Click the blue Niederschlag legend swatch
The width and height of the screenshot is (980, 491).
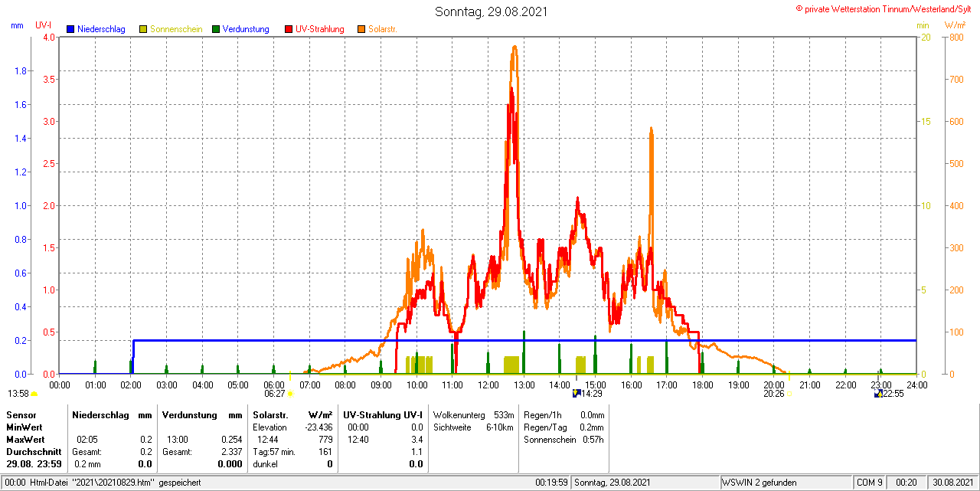70,29
